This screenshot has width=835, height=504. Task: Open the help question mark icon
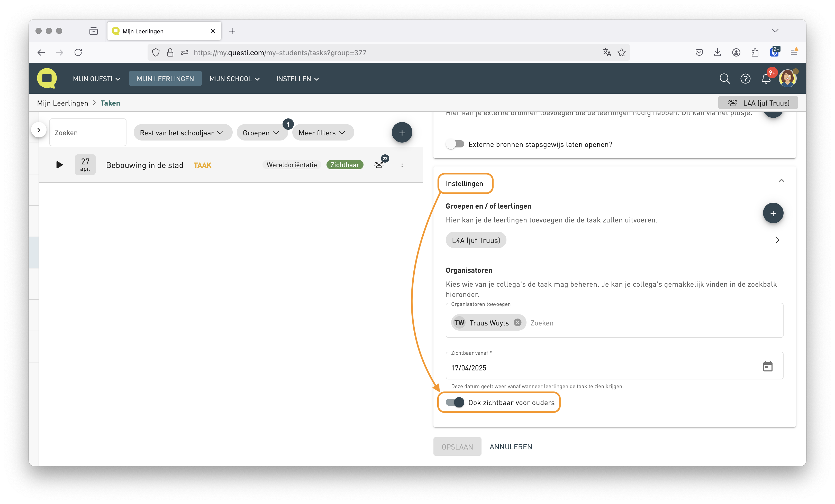[x=745, y=79]
